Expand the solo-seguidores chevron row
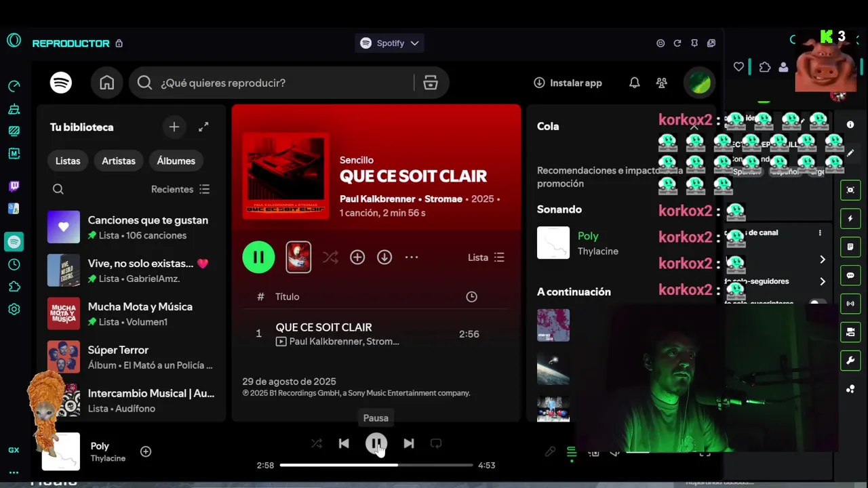 tap(823, 281)
